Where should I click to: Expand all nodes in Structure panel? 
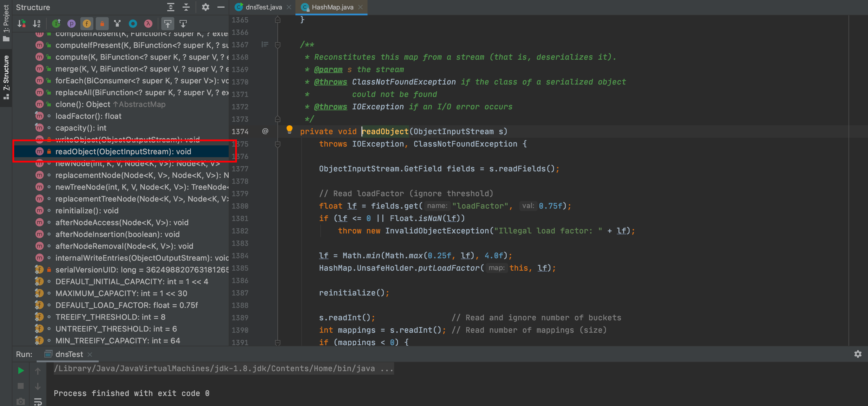coord(171,7)
